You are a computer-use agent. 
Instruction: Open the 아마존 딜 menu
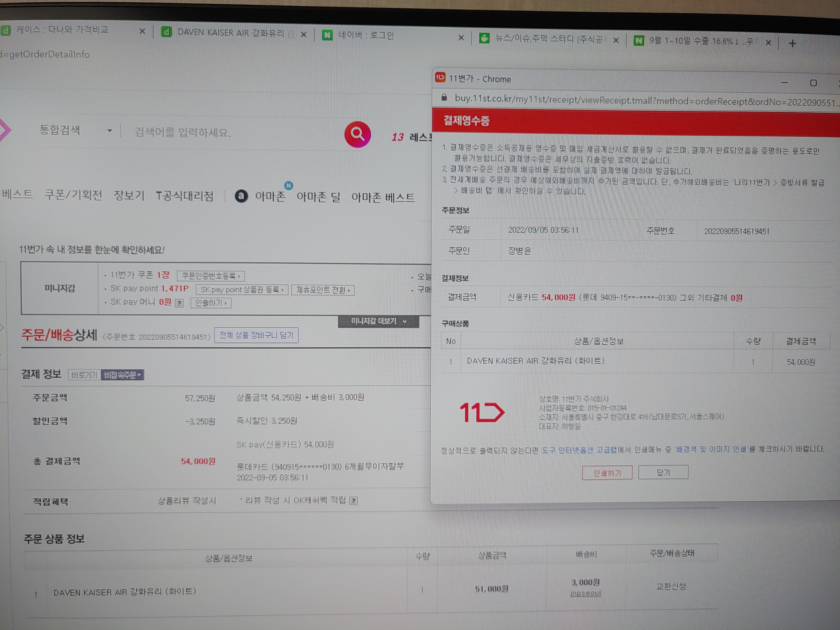(x=318, y=197)
